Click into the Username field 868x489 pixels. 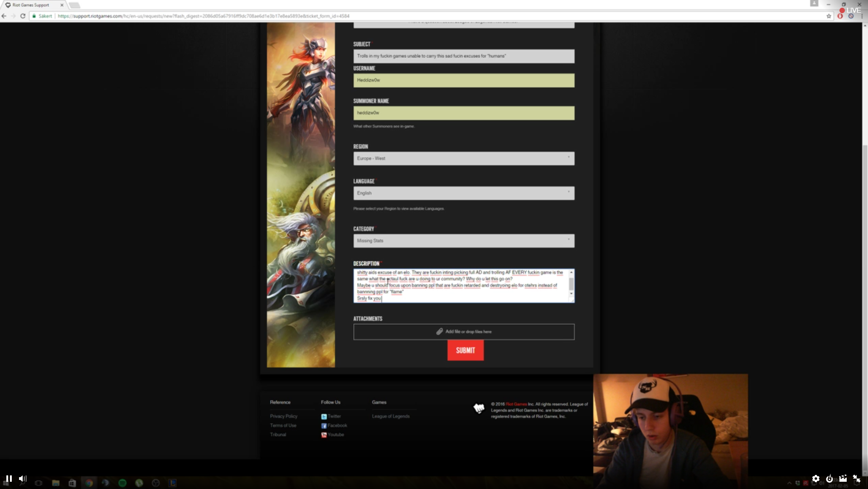coord(464,80)
